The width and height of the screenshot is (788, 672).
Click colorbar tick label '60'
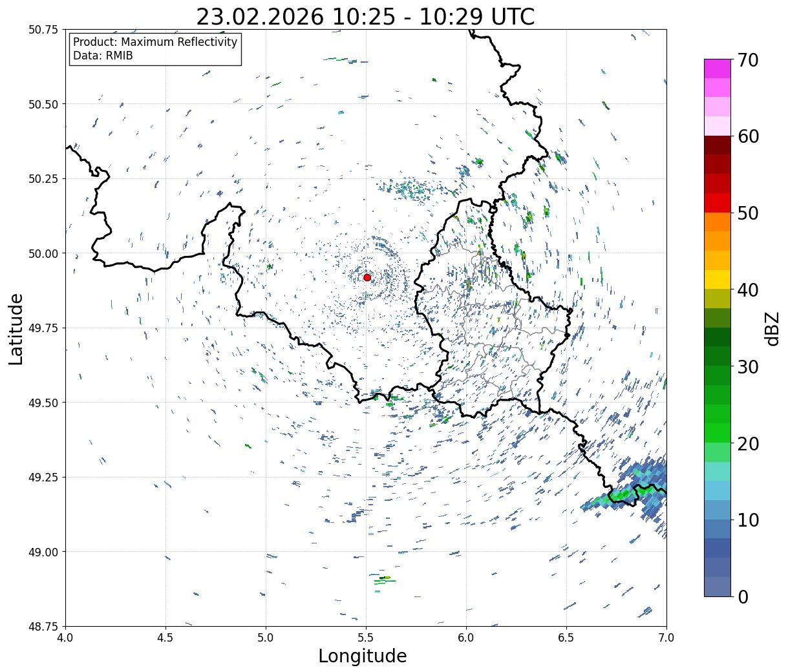click(x=748, y=136)
